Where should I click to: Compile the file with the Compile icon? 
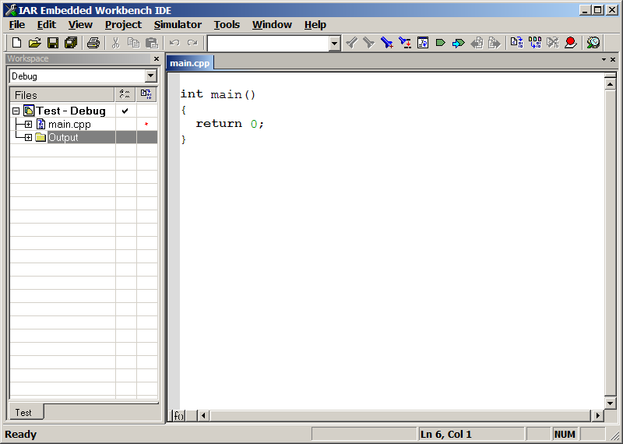(517, 43)
